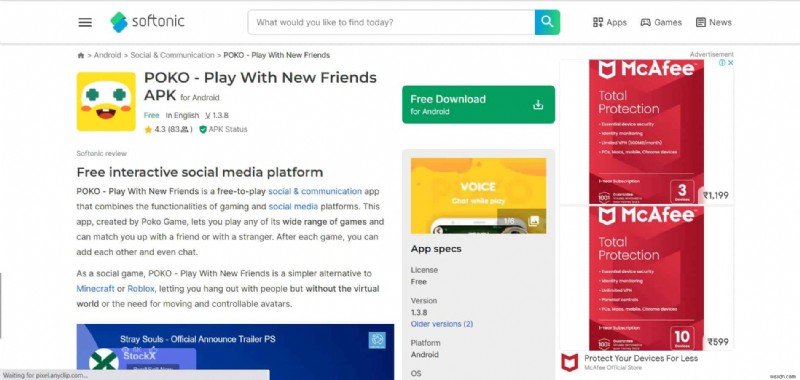The width and height of the screenshot is (800, 380).
Task: Click the Free Download for Android button
Action: pyautogui.click(x=478, y=105)
